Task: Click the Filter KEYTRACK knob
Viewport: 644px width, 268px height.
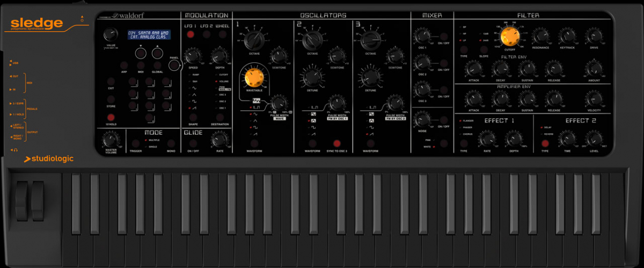Action: (567, 37)
